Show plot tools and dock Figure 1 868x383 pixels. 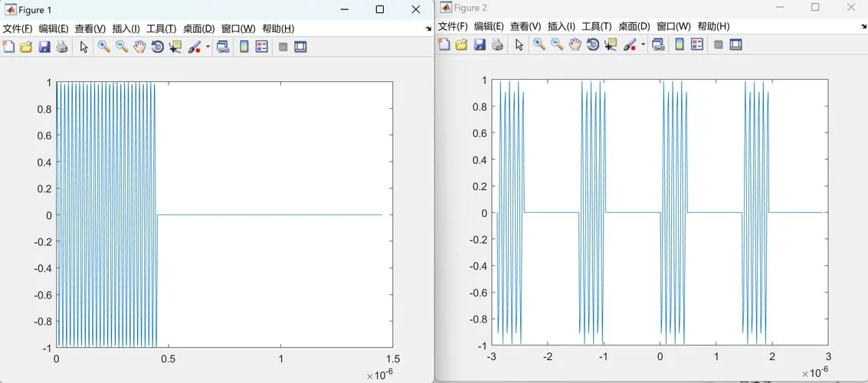coord(300,47)
